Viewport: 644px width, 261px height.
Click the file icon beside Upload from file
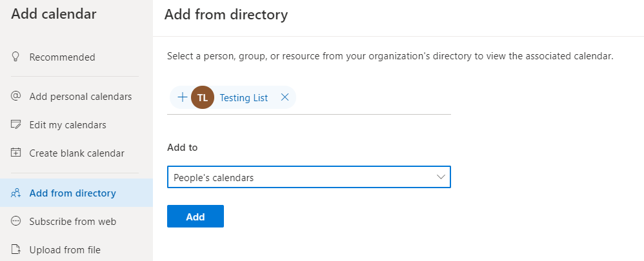[x=16, y=249]
